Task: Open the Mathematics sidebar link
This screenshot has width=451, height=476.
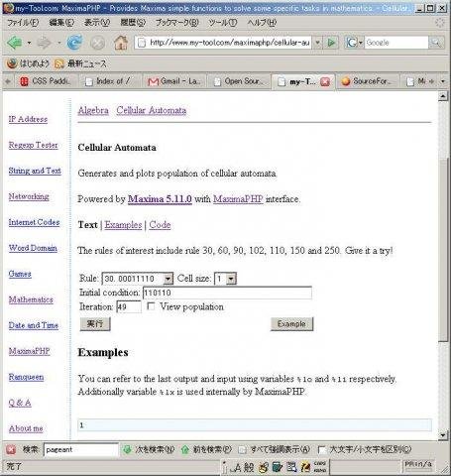Action: click(x=31, y=299)
